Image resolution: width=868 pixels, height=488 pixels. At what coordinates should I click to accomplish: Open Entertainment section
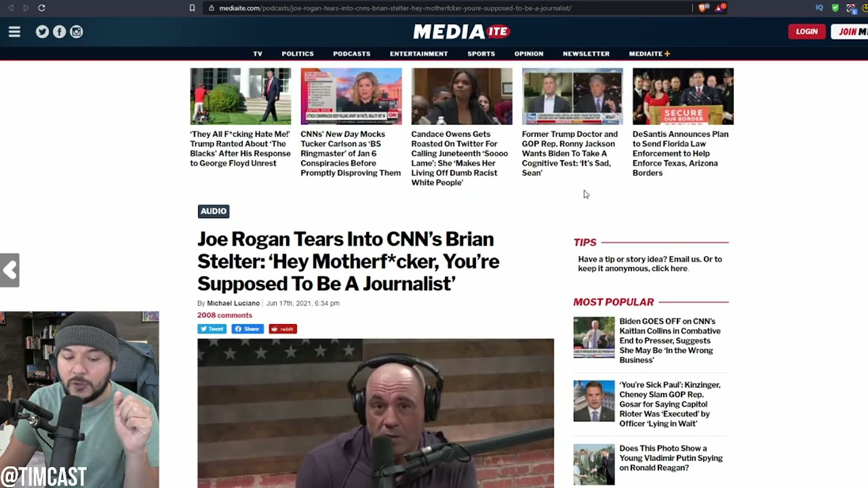tap(418, 54)
